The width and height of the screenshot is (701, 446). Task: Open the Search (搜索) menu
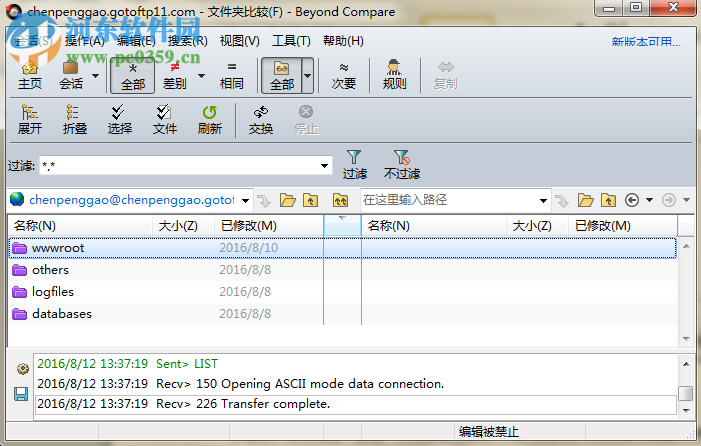(187, 41)
